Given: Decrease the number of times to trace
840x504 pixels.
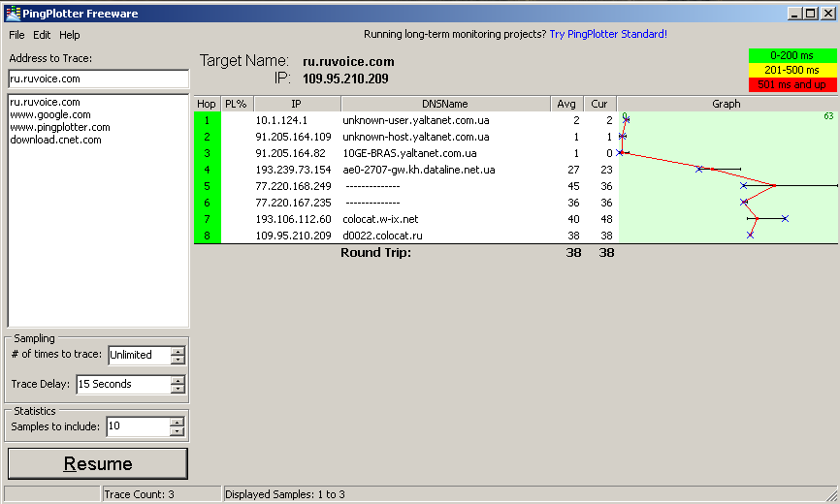Looking at the screenshot, I should (x=178, y=360).
